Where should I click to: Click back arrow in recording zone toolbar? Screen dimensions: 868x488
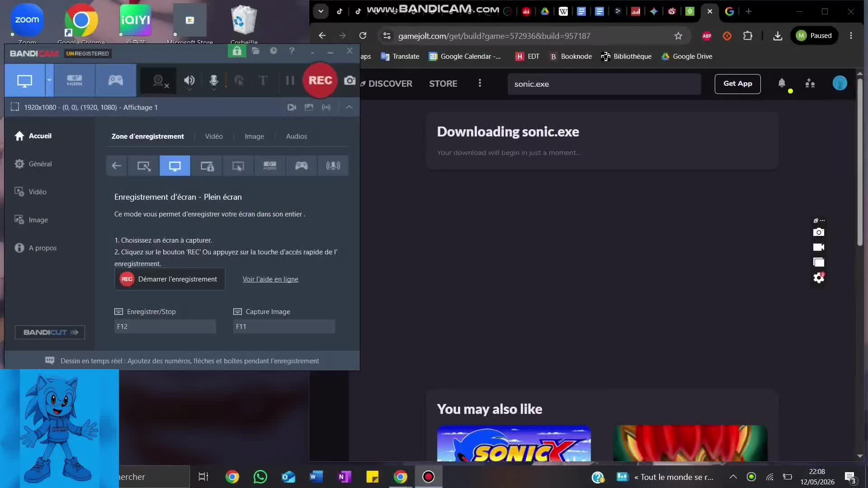(x=117, y=166)
